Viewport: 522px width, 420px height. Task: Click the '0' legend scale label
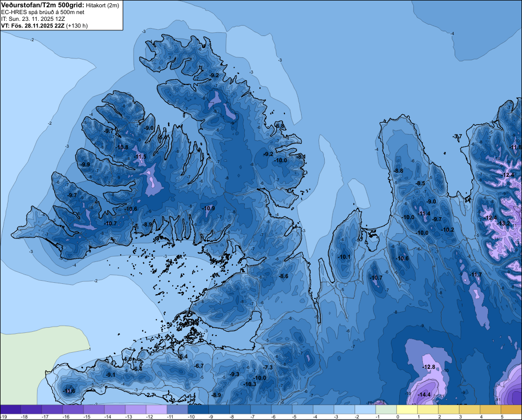(398, 417)
